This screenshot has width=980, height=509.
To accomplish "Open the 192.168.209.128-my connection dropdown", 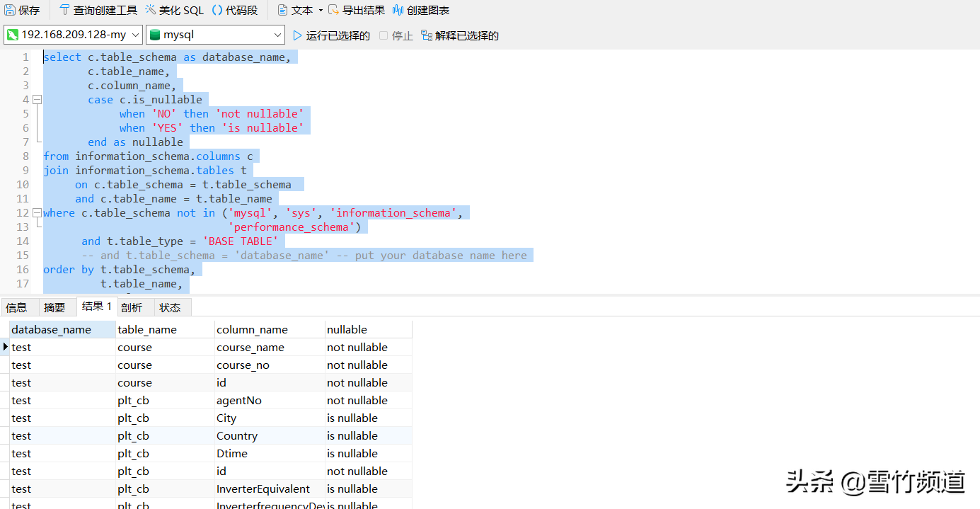I will (x=136, y=34).
